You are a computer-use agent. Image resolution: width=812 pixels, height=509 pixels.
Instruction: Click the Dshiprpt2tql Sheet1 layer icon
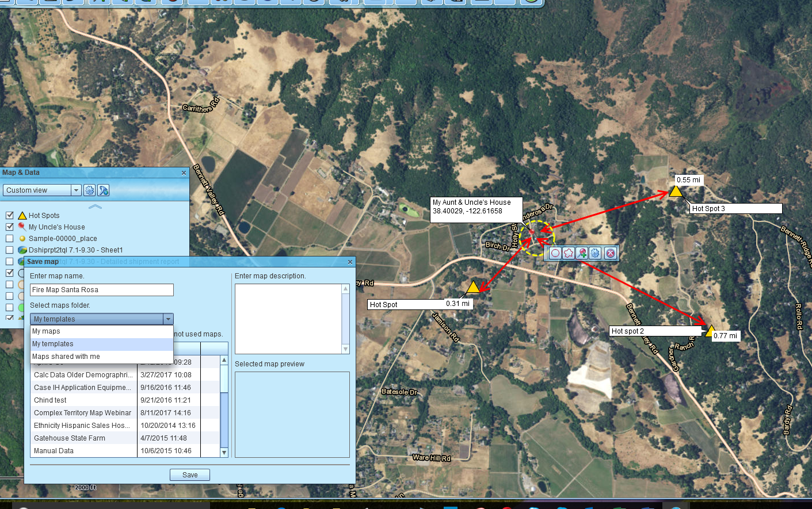point(22,250)
